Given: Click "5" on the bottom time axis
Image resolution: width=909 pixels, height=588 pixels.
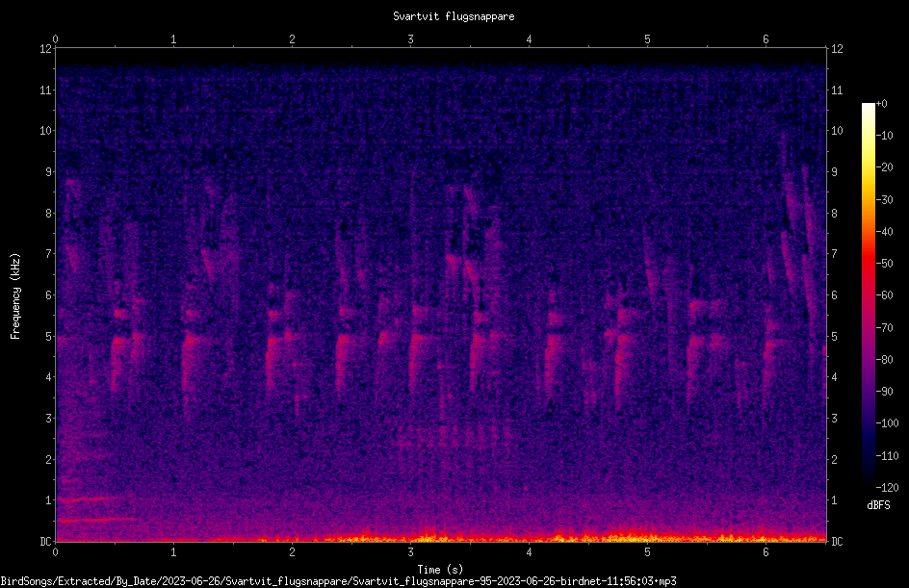Looking at the screenshot, I should pyautogui.click(x=647, y=552).
